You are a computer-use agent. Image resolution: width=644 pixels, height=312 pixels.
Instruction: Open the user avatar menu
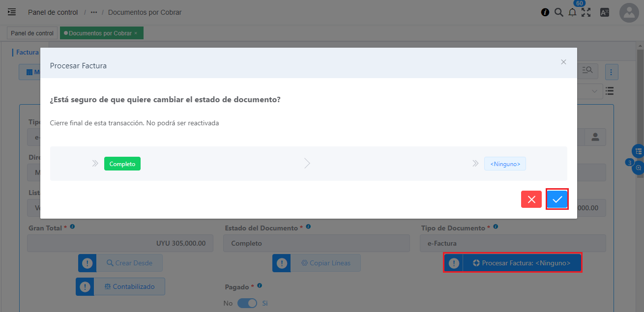pos(629,13)
